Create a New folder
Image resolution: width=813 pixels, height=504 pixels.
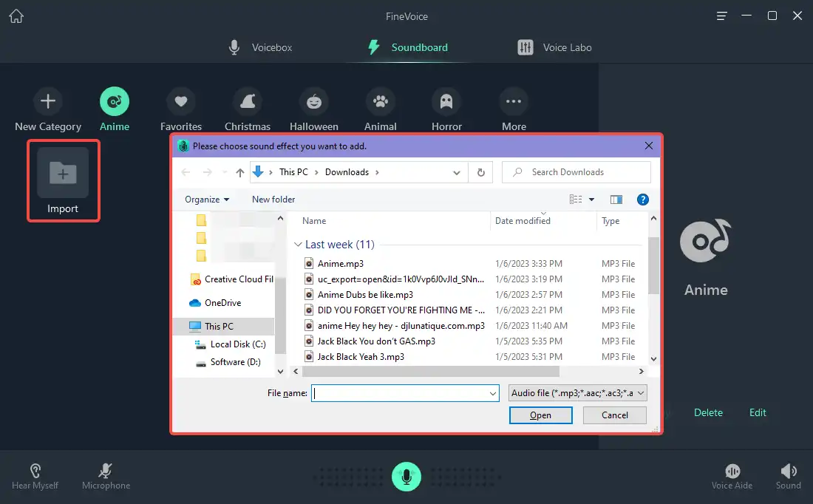coord(273,200)
